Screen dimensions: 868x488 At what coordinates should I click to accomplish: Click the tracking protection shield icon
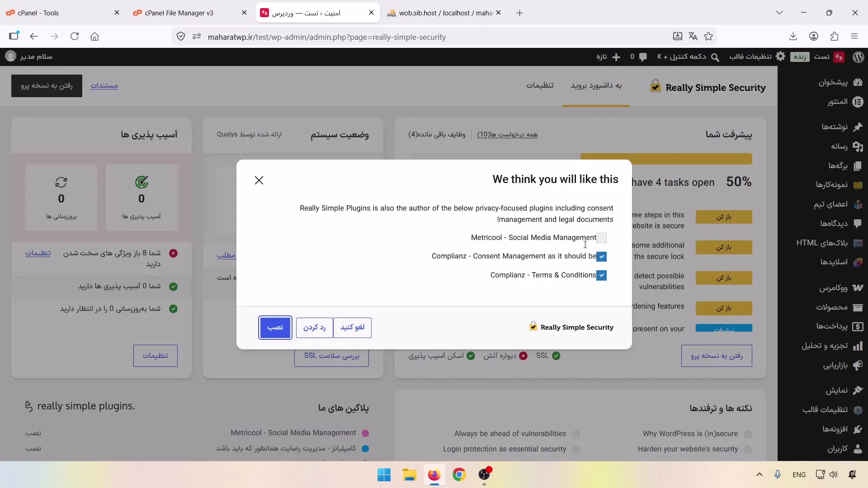pyautogui.click(x=181, y=37)
